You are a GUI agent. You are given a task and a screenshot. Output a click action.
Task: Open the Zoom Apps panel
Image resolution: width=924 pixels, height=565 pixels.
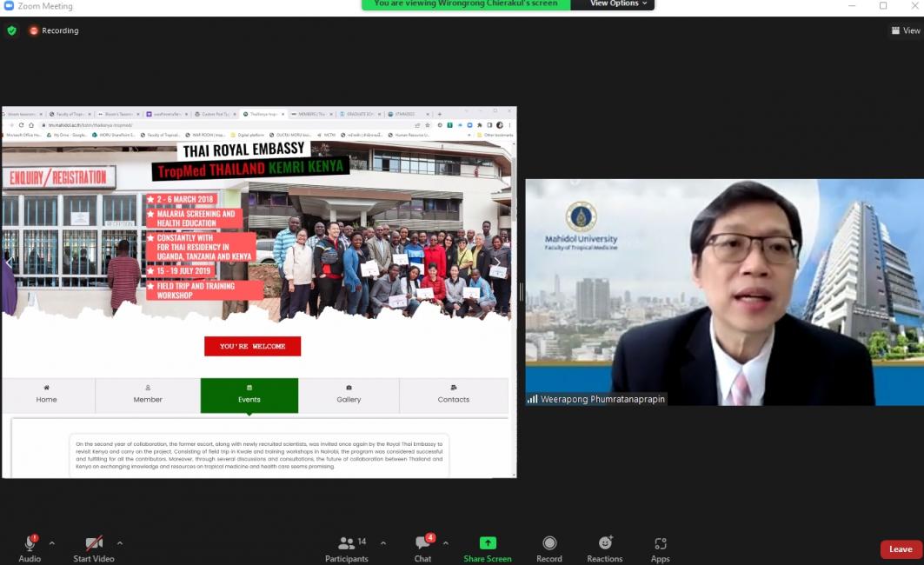coord(660,548)
